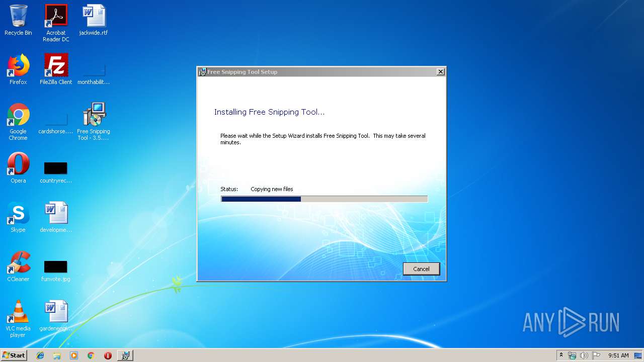Screen dimensions: 644x362
Task: Select the developme... Word document
Action: point(56,218)
